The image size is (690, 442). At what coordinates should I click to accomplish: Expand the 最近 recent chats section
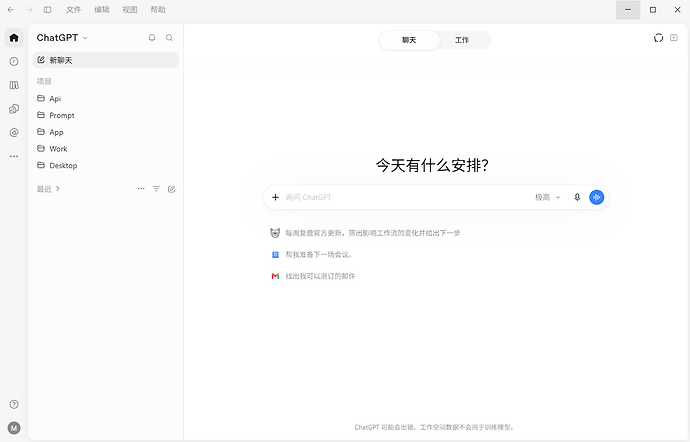click(x=48, y=189)
